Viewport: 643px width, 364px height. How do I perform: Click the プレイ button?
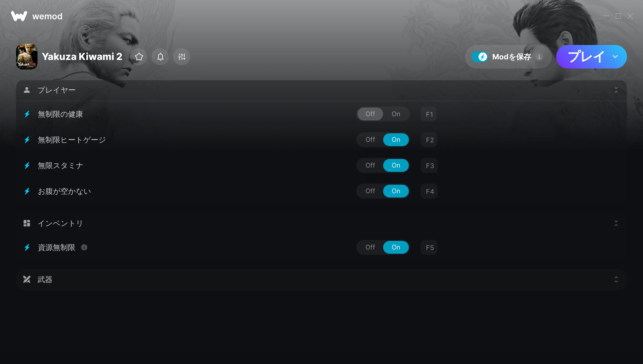586,57
